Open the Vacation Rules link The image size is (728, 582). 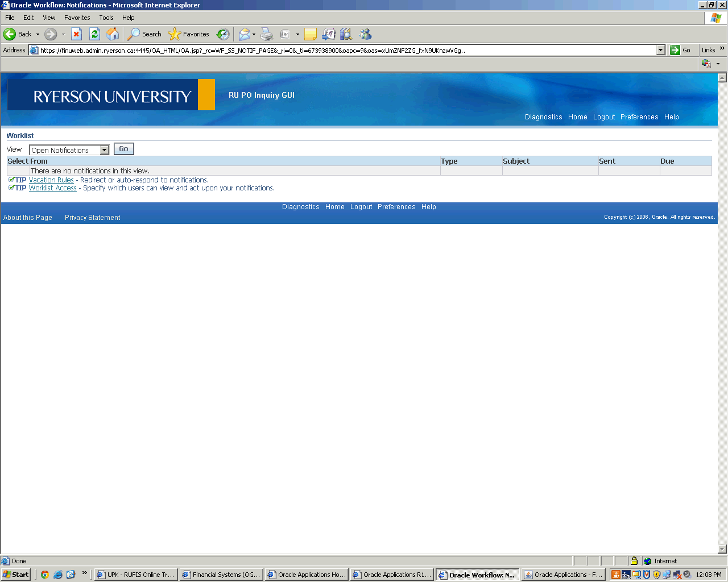(51, 180)
